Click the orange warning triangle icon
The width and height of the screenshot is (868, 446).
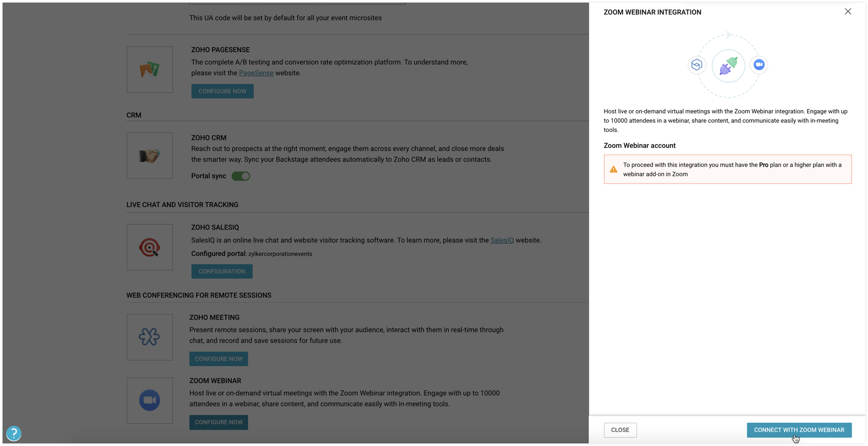[x=613, y=169]
